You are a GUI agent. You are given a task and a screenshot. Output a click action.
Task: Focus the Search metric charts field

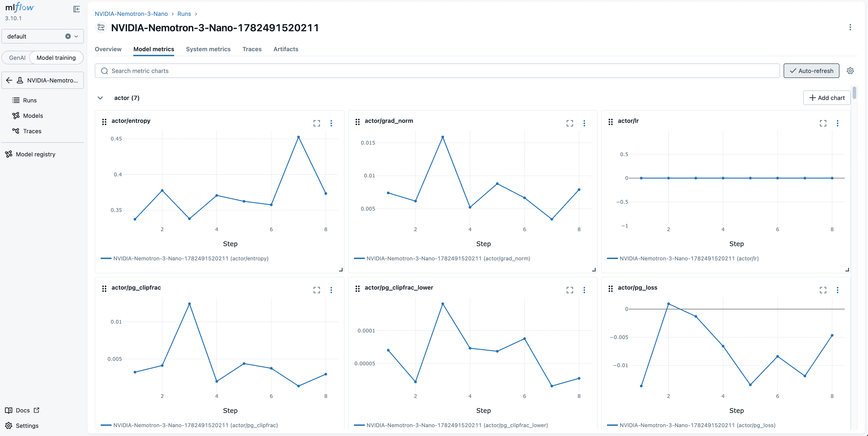point(437,71)
